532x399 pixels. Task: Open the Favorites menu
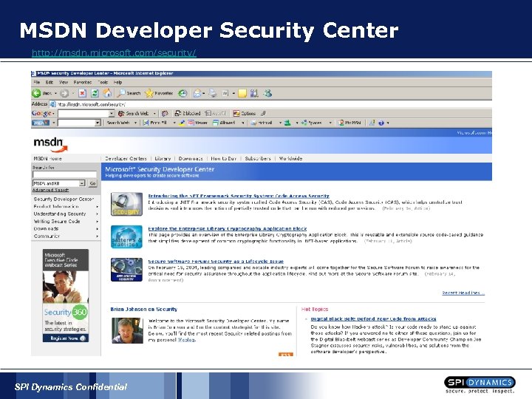point(83,83)
